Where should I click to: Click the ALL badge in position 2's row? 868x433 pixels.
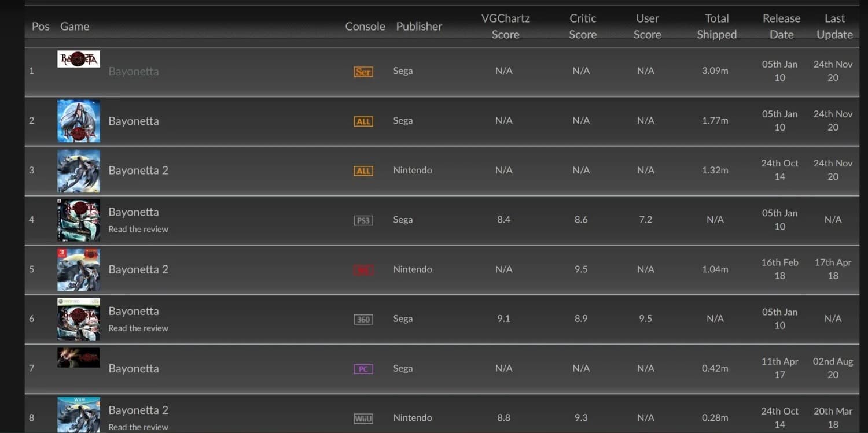tap(363, 121)
